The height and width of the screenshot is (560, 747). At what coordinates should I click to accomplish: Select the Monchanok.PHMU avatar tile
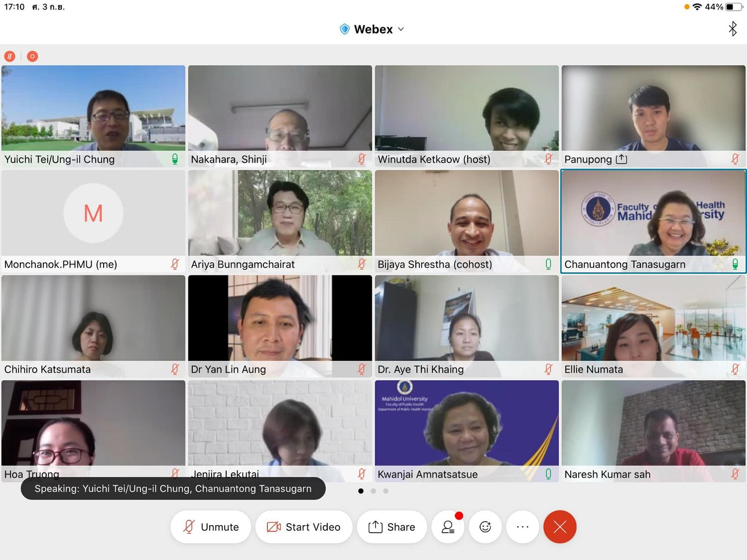tap(93, 221)
